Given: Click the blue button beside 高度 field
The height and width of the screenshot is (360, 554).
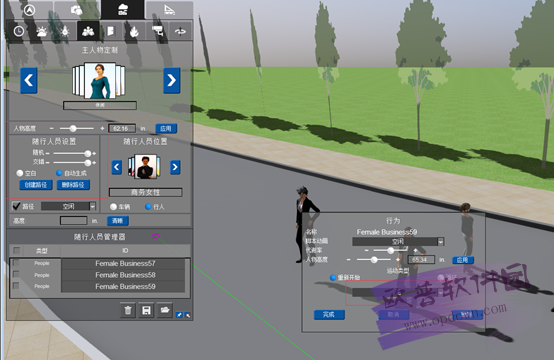Looking at the screenshot, I should pos(118,221).
